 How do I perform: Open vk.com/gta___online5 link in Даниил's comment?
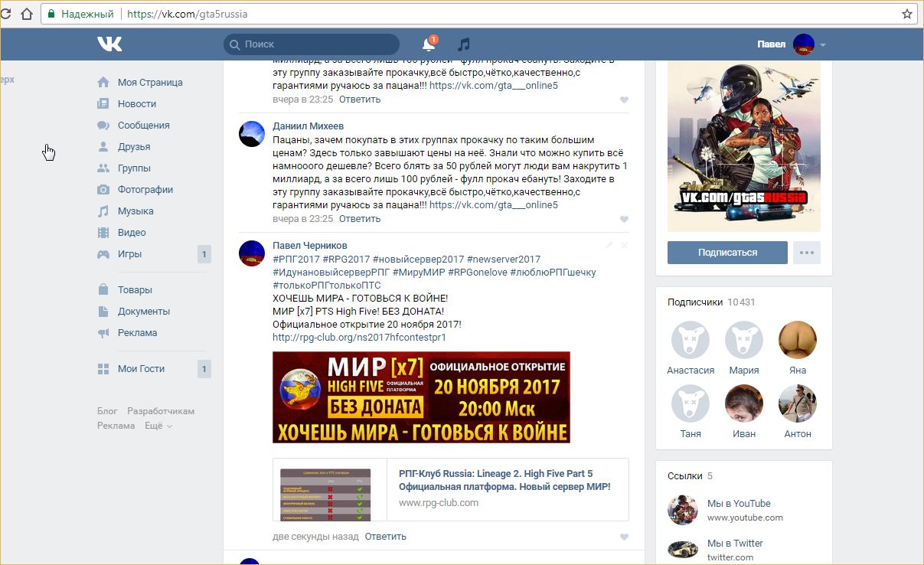(x=494, y=205)
